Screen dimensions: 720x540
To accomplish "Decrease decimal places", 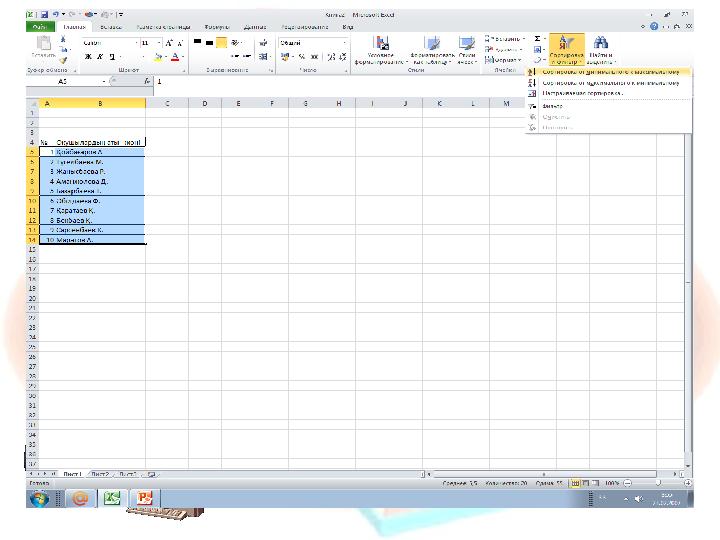I will point(343,57).
